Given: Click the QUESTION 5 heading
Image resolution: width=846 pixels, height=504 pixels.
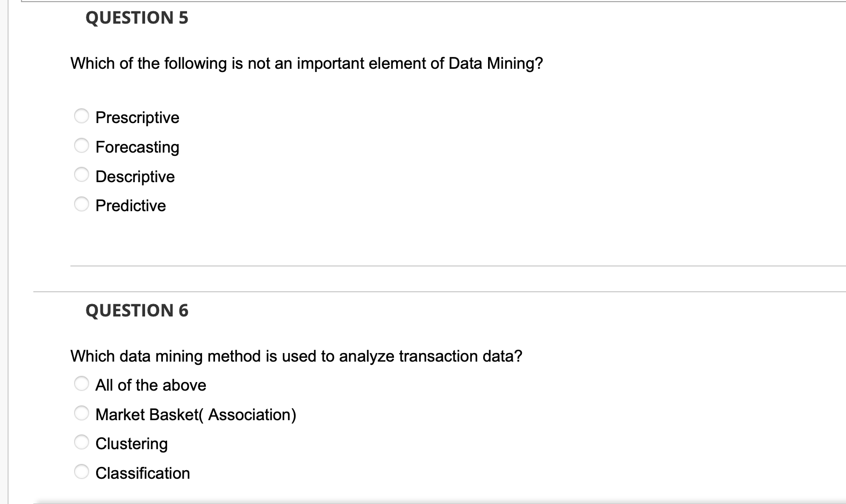Looking at the screenshot, I should coord(137,18).
